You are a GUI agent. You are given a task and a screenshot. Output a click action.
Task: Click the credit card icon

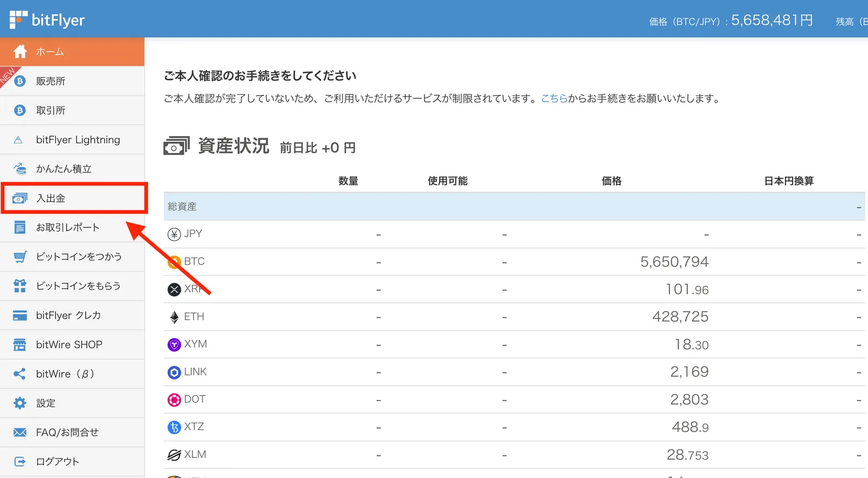20,315
